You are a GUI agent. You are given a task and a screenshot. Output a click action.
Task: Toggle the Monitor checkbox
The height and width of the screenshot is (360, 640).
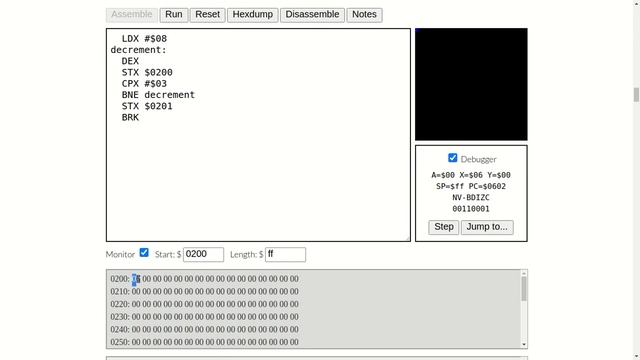pyautogui.click(x=144, y=253)
